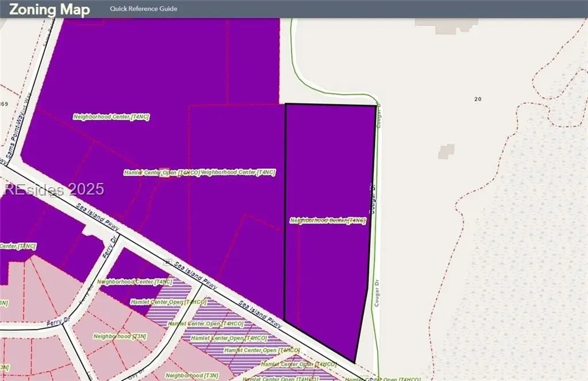This screenshot has height=381, width=588.
Task: Open the Quick Reference Guide link
Action: coord(144,9)
